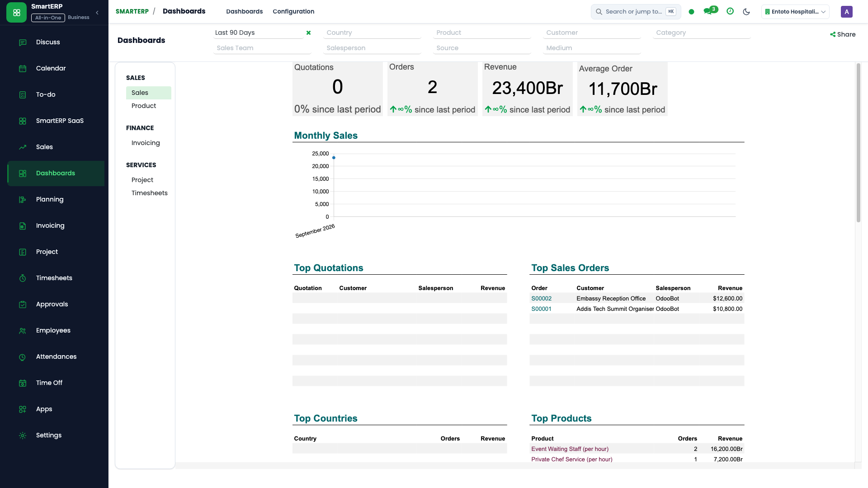Open sales order S00001 link
The width and height of the screenshot is (868, 488).
click(x=541, y=309)
